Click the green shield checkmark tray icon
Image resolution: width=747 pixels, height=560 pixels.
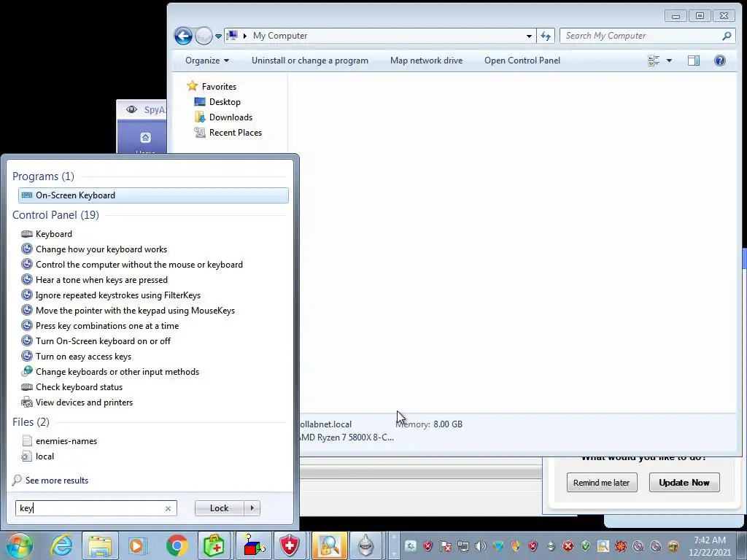pyautogui.click(x=586, y=546)
